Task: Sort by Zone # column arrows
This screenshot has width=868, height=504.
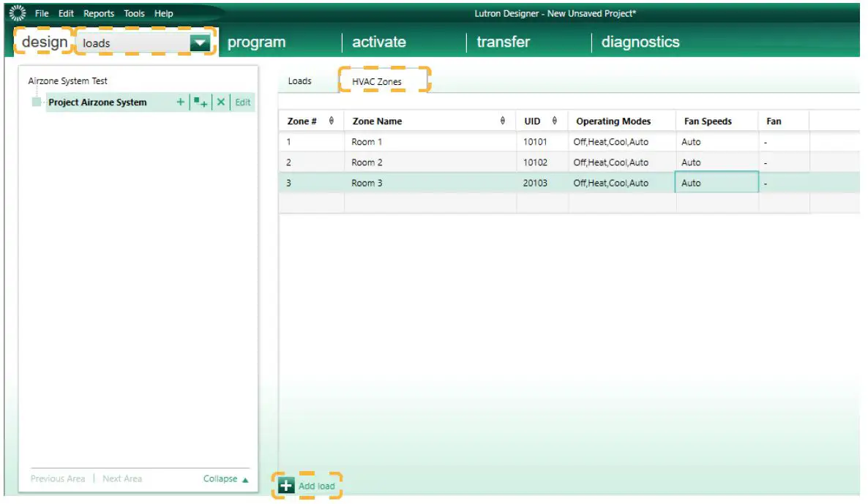Action: [331, 121]
